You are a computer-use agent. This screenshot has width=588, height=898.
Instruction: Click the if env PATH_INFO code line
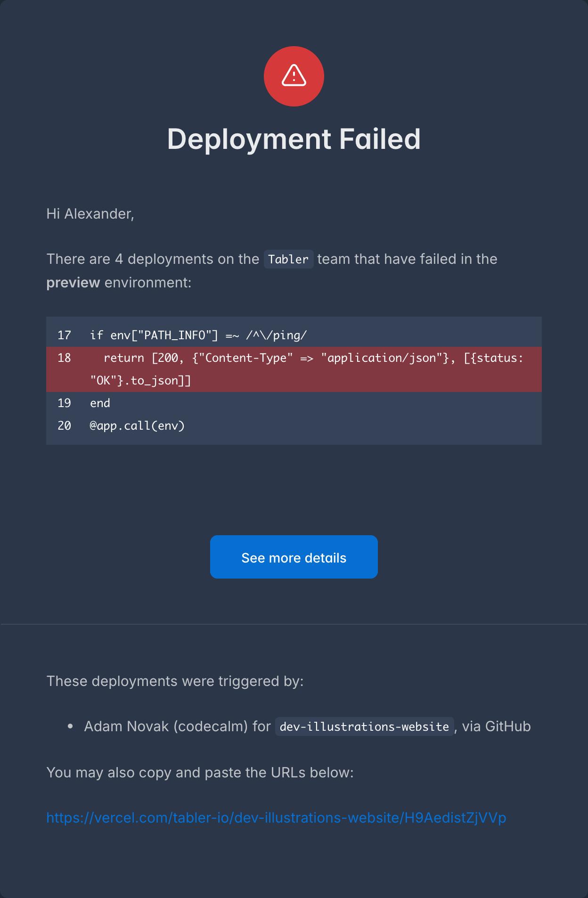198,335
